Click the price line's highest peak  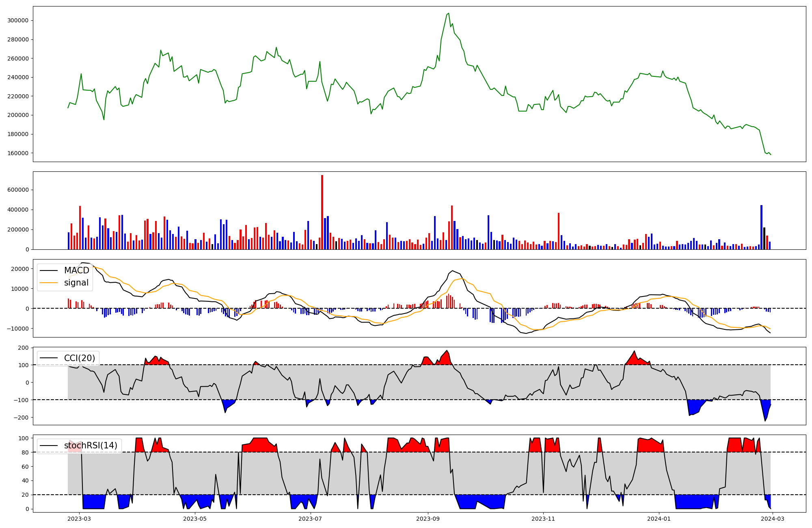click(x=448, y=13)
